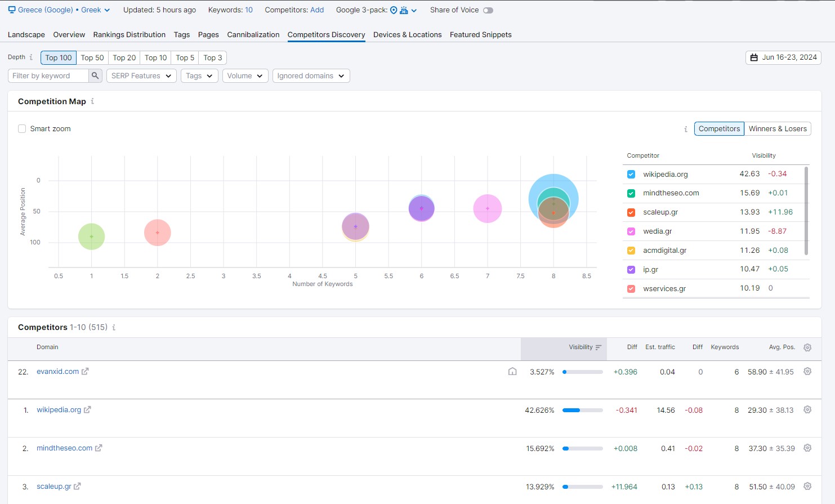This screenshot has width=835, height=504.
Task: Expand the SERP Features dropdown
Action: coord(141,75)
